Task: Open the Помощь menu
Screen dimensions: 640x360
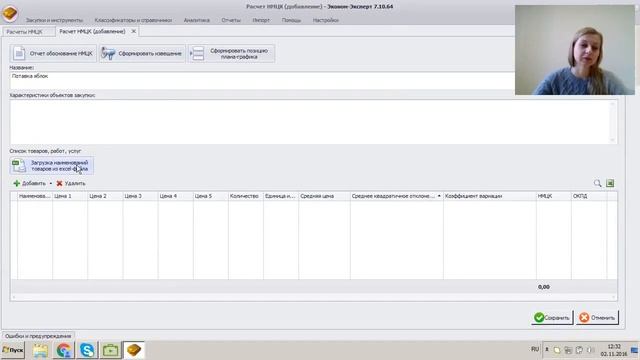Action: pos(291,20)
